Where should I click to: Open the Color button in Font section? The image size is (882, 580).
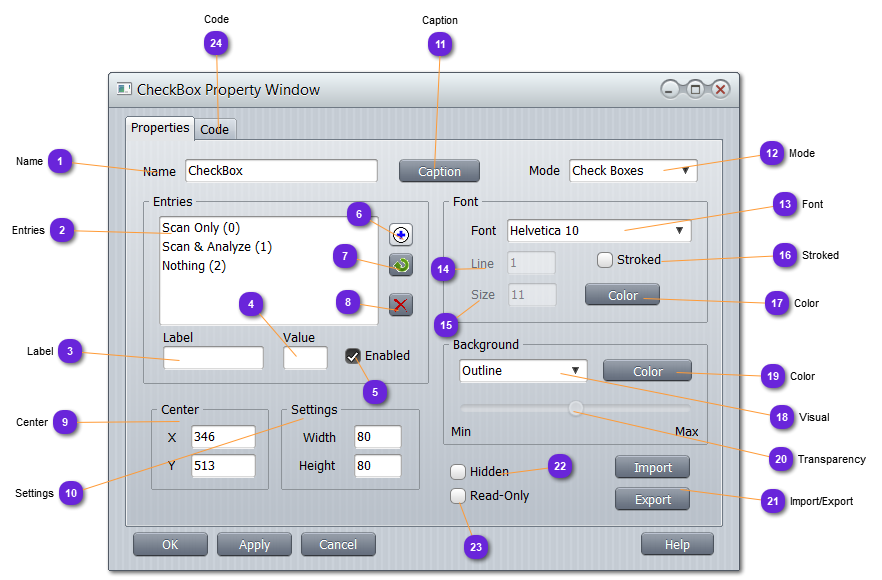622,295
